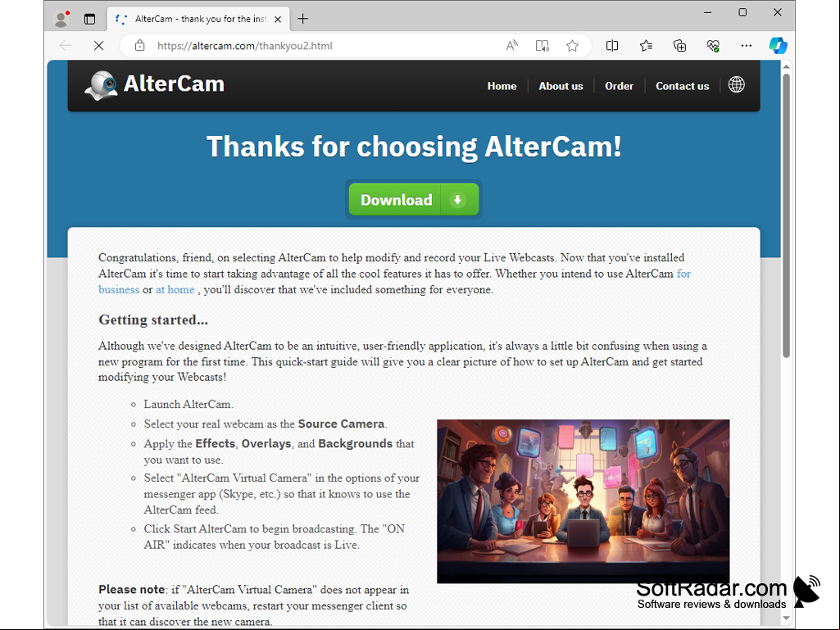
Task: Maximize the browser window
Action: (742, 12)
